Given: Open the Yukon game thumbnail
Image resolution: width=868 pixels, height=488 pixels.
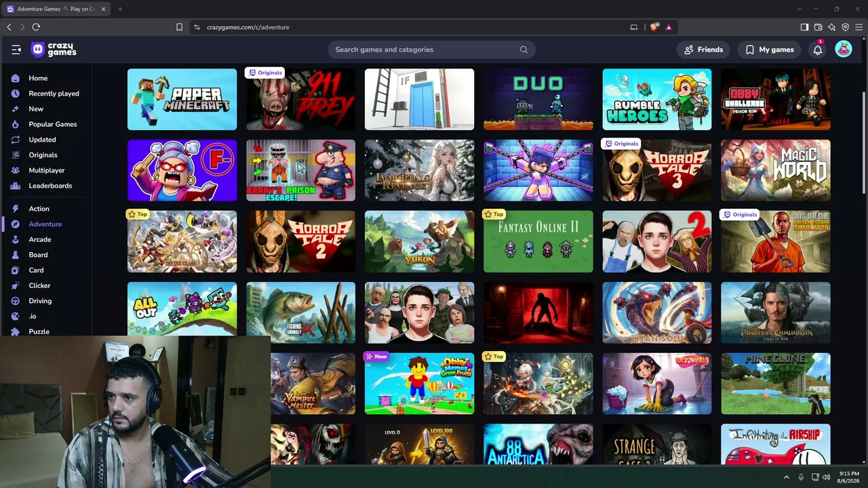Looking at the screenshot, I should [419, 241].
